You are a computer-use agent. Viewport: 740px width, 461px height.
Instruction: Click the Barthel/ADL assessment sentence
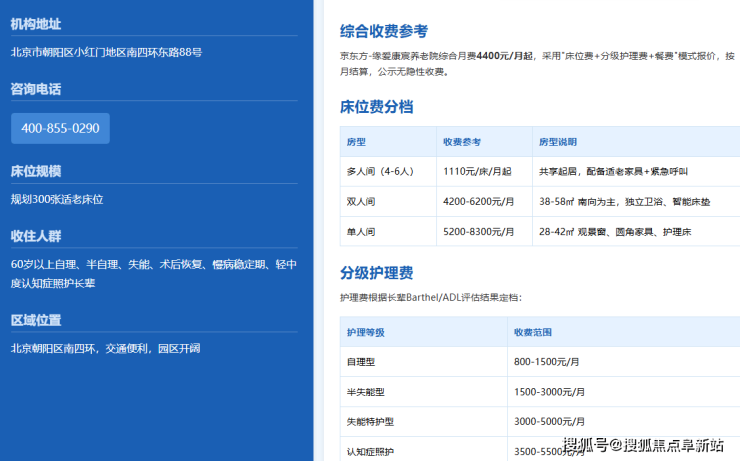click(431, 298)
